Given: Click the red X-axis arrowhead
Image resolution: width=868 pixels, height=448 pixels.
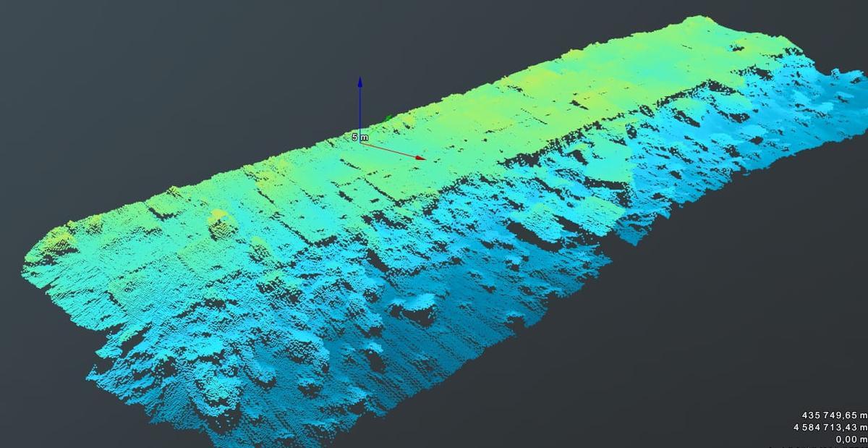Looking at the screenshot, I should pyautogui.click(x=419, y=156).
